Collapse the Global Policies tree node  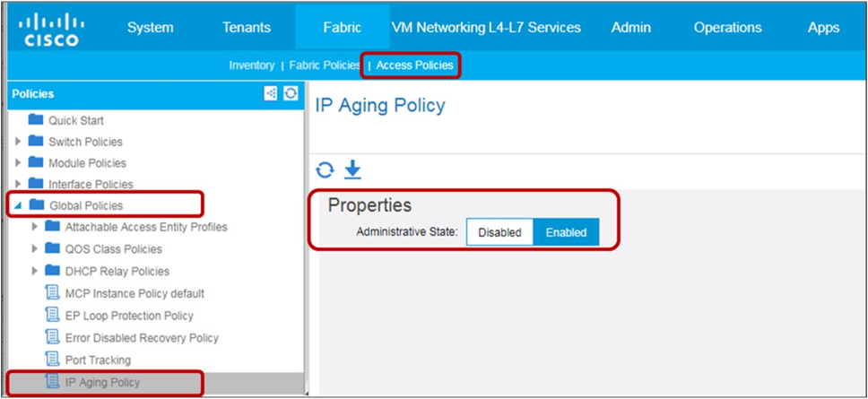[19, 206]
